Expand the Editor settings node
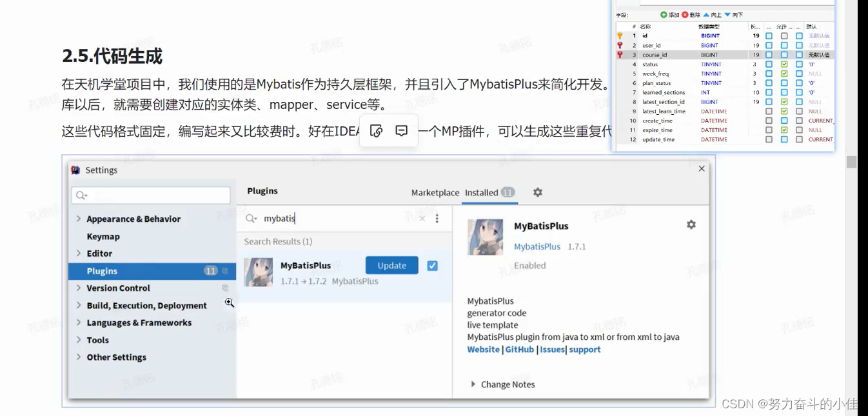The height and width of the screenshot is (416, 868). click(79, 253)
